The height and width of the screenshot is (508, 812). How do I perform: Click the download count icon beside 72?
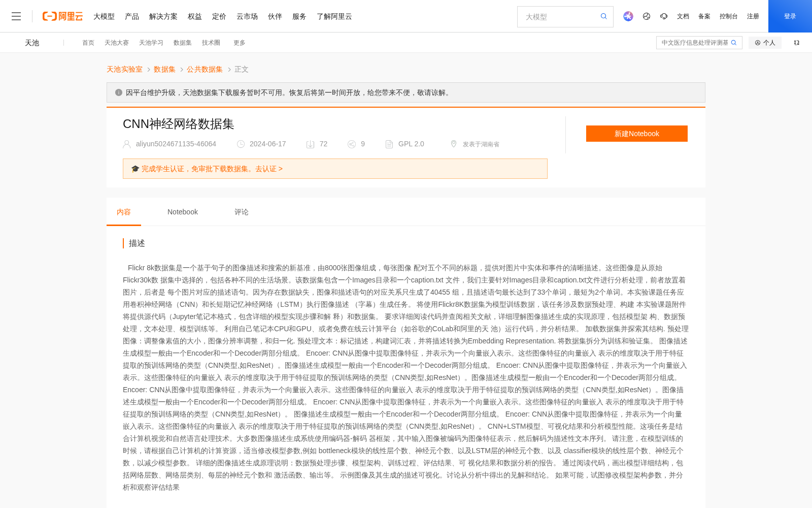tap(311, 144)
